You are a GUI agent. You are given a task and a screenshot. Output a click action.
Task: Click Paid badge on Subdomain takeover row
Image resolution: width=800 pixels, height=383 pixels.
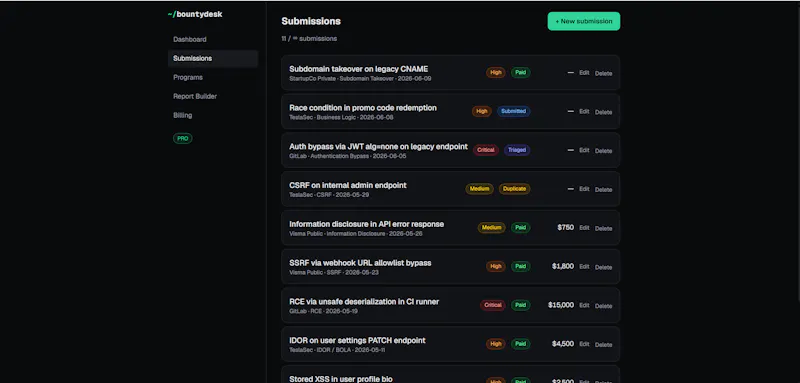pyautogui.click(x=520, y=72)
